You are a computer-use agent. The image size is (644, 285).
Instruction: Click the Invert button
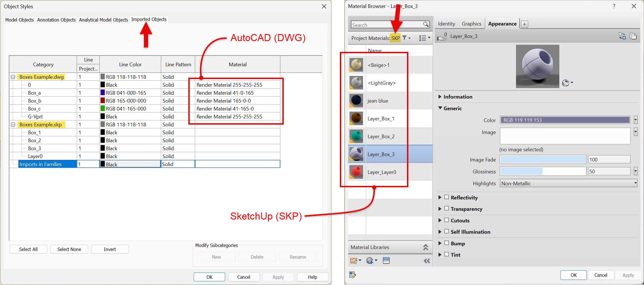110,249
